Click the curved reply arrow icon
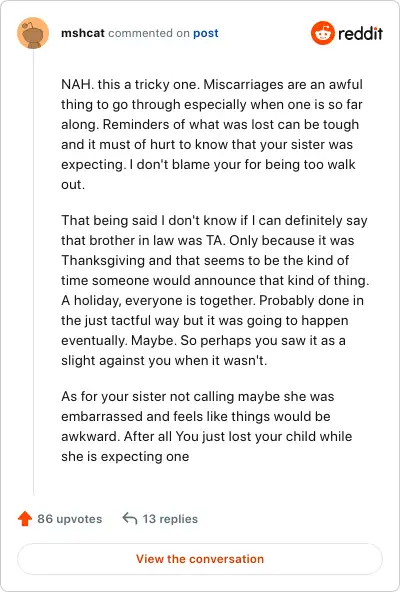Image resolution: width=400 pixels, height=592 pixels. coord(130,518)
